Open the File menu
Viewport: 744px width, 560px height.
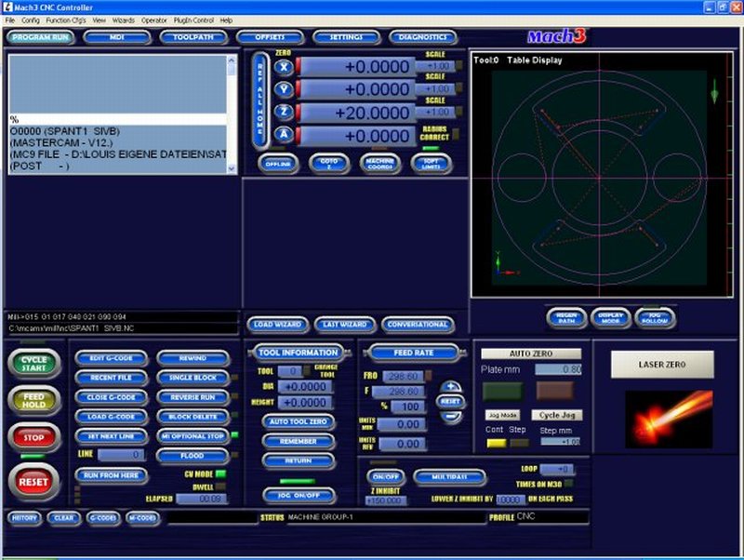(10, 20)
